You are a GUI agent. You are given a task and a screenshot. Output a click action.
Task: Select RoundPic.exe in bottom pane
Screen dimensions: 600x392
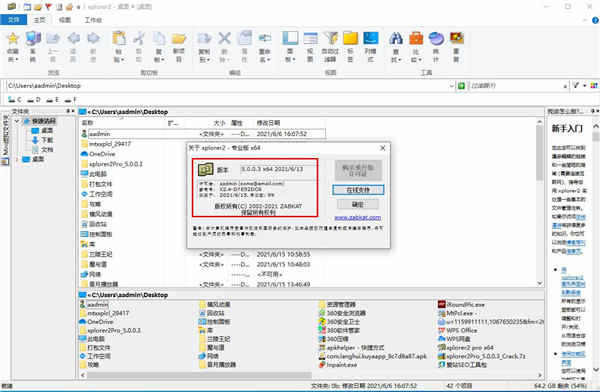461,305
